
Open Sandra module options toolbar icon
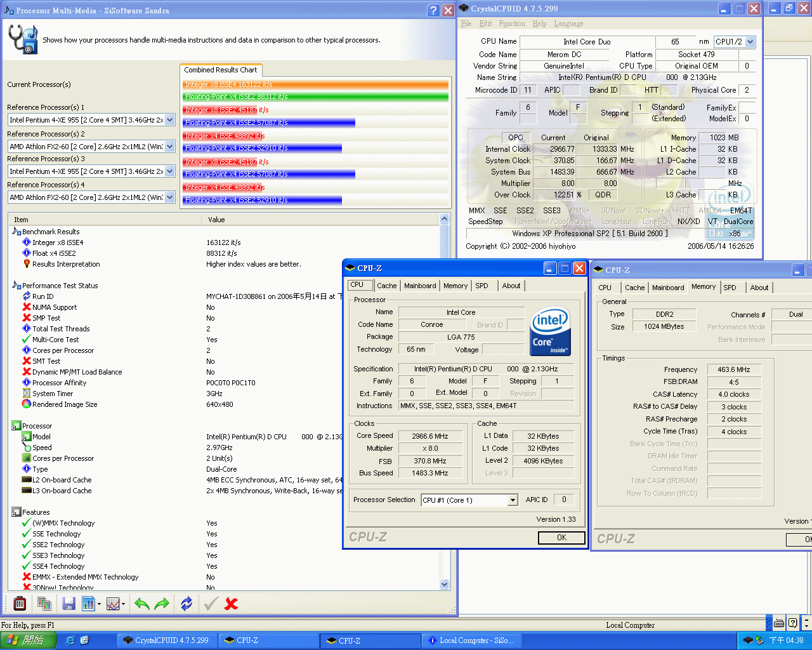click(20, 604)
